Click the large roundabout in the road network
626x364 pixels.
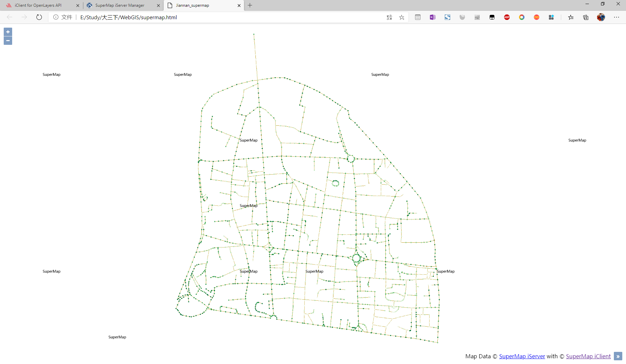coord(356,259)
